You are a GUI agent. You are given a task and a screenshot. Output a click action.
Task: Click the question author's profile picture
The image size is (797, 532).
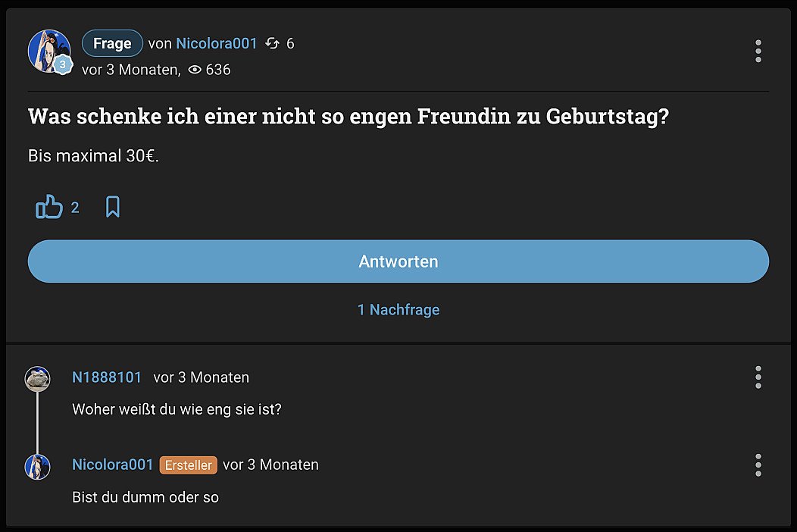(48, 50)
